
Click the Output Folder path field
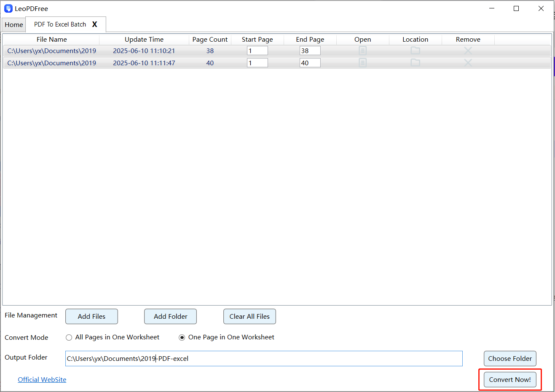[x=263, y=358]
